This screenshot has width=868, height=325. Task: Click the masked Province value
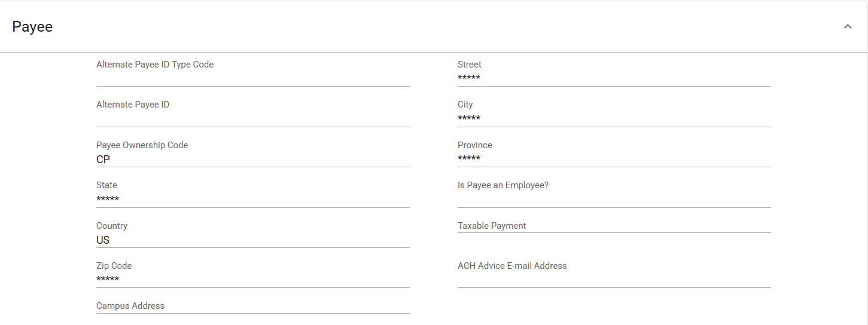point(469,158)
